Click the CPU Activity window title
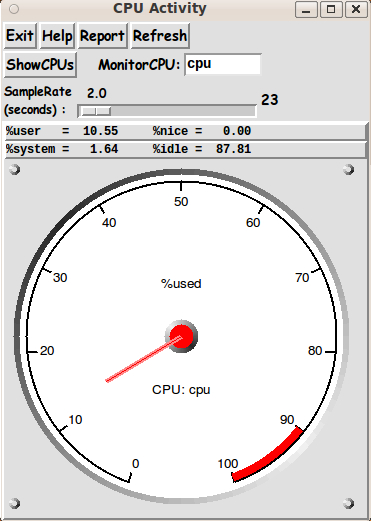371x521 pixels. [x=160, y=8]
